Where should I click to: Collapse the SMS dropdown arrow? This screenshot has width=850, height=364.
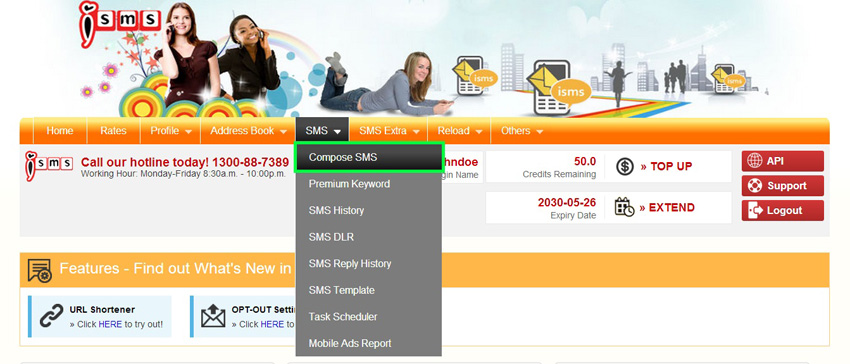tap(337, 131)
